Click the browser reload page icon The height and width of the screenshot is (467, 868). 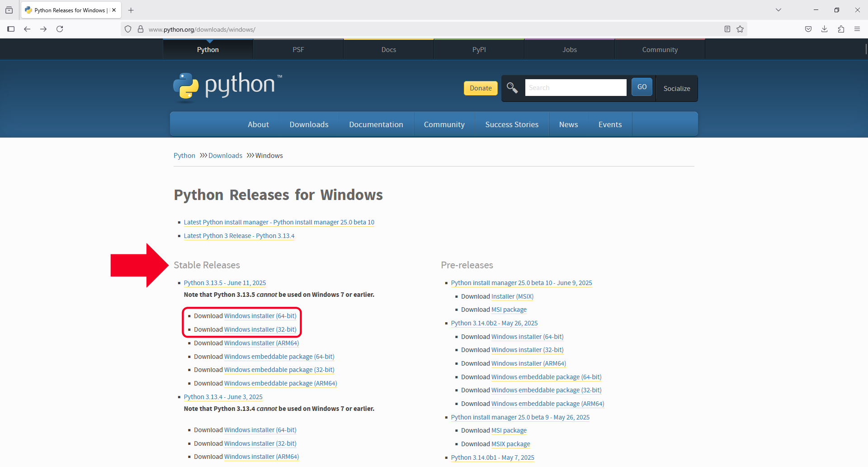(x=60, y=29)
